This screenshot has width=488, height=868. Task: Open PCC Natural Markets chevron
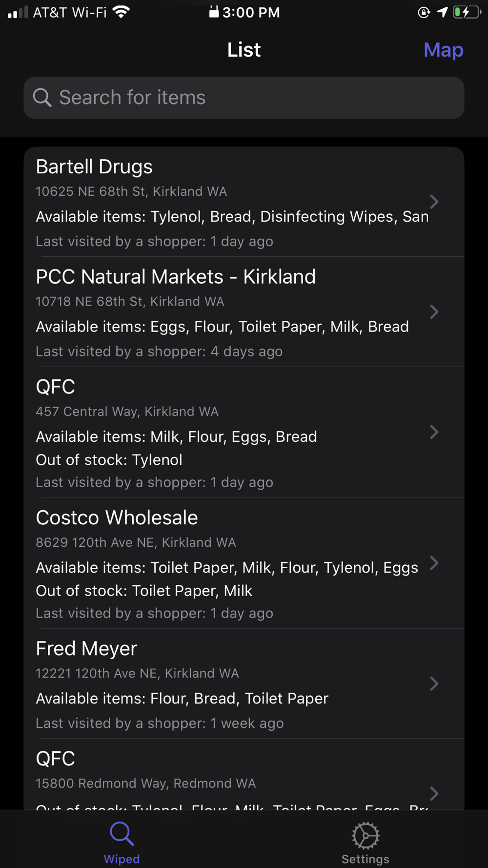[x=434, y=312]
